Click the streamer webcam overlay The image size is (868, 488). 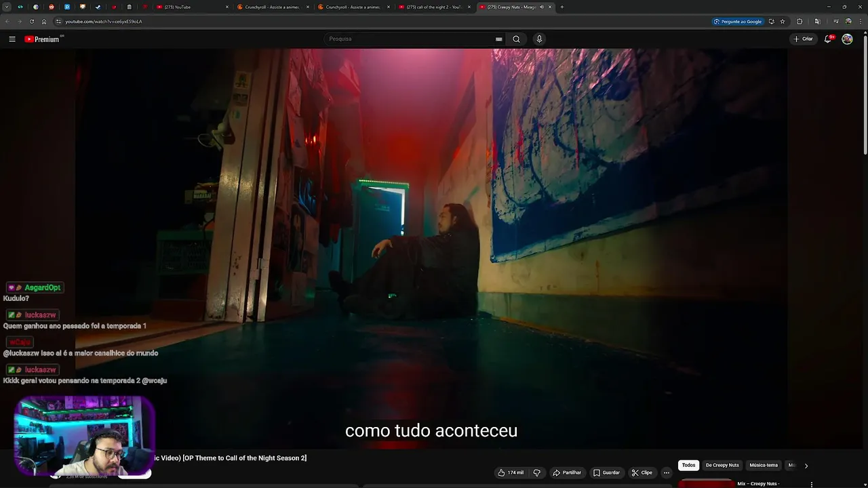[85, 435]
